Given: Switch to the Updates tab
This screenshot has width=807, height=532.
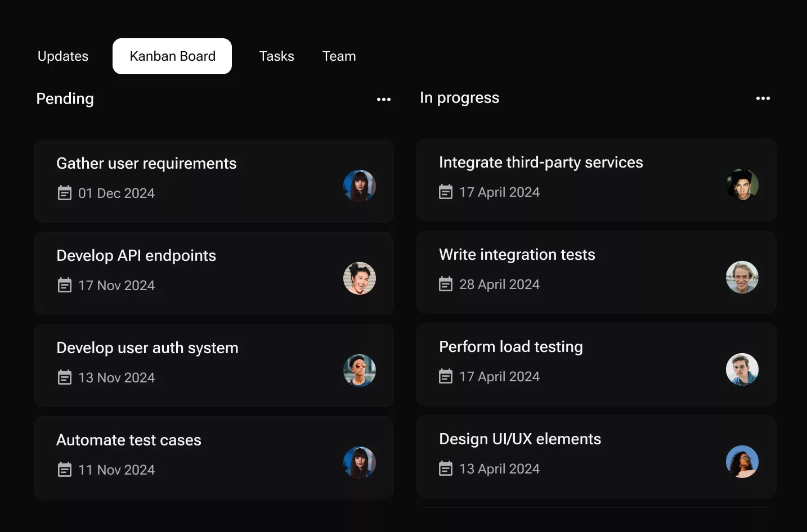Looking at the screenshot, I should pos(63,56).
